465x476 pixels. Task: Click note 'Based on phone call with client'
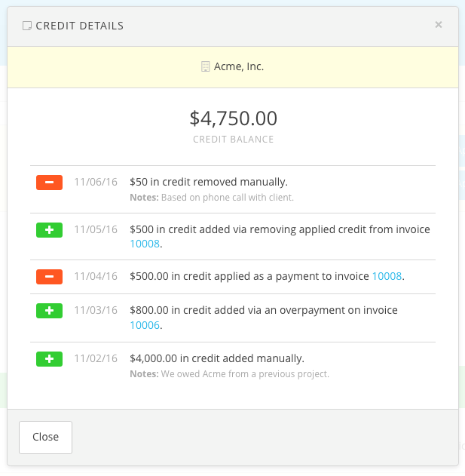coord(228,198)
